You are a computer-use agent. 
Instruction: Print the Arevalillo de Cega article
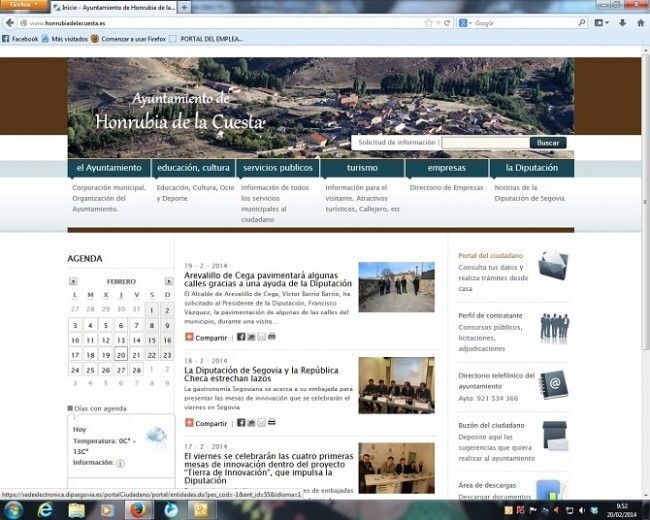pyautogui.click(x=272, y=337)
